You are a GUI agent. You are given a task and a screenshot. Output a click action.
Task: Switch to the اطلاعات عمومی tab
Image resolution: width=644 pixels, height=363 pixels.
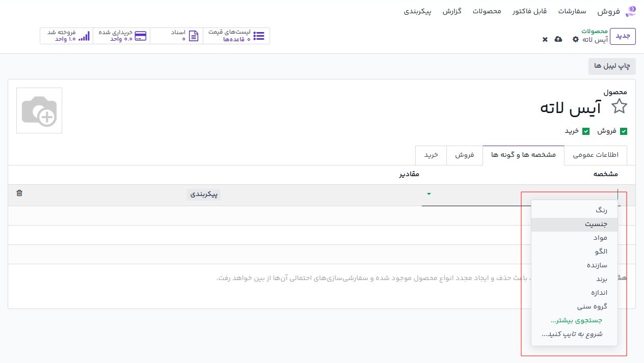[596, 155]
